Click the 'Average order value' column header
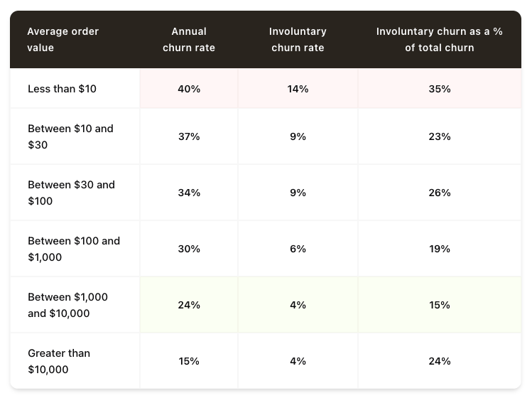The height and width of the screenshot is (403, 532). pos(63,40)
